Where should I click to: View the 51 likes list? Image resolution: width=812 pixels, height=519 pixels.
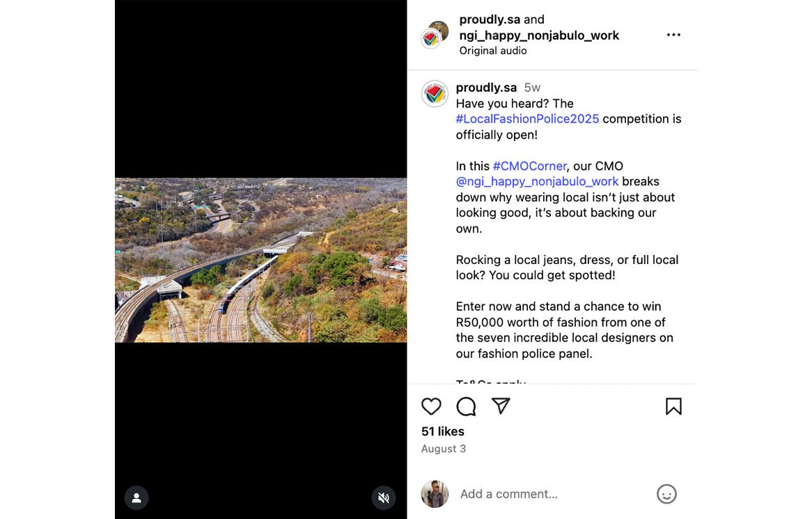tap(442, 431)
